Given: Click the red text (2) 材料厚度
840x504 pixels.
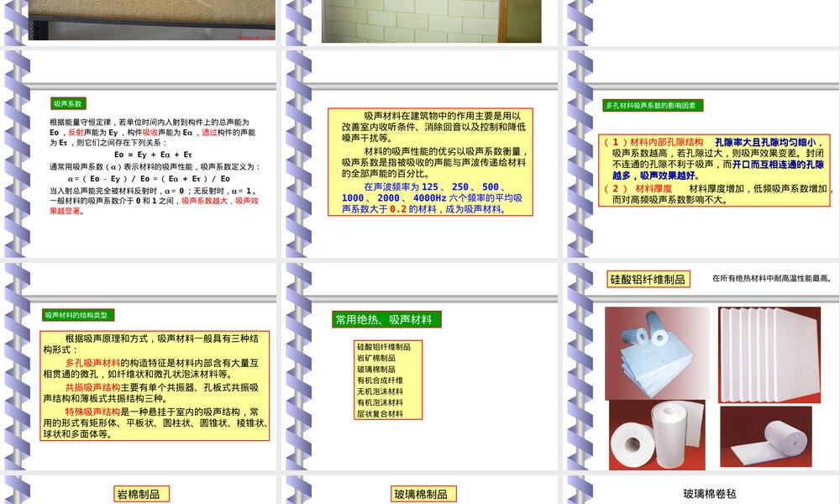Looking at the screenshot, I should [x=638, y=188].
